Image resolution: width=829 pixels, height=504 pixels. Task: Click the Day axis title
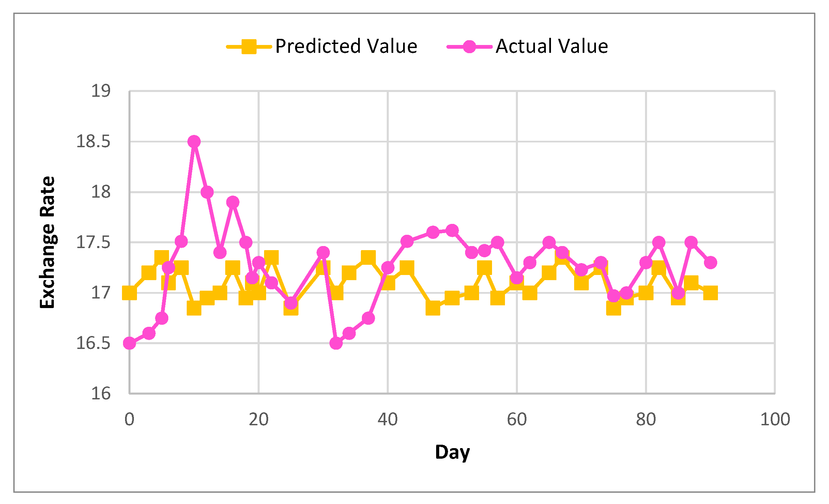[x=452, y=453]
